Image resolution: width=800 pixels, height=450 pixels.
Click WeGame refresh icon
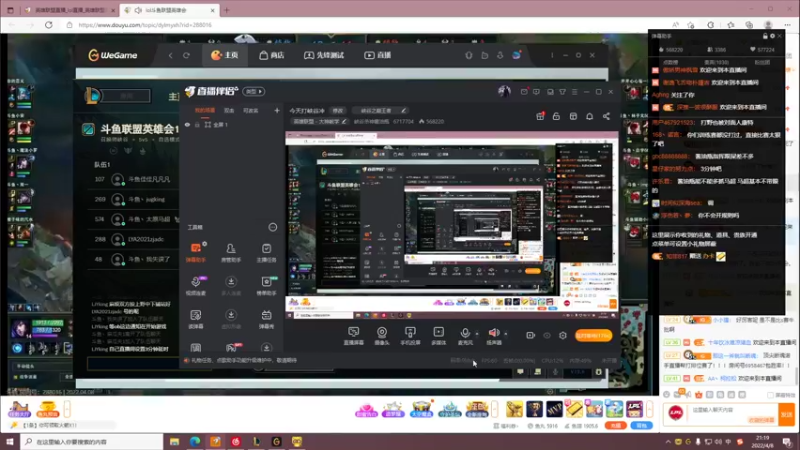pos(186,55)
